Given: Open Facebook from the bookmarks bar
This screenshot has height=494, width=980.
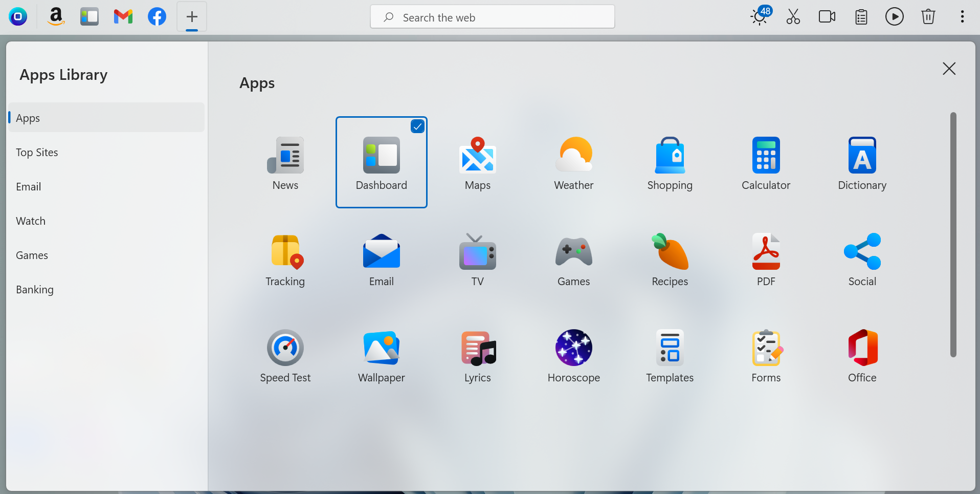Looking at the screenshot, I should click(157, 16).
